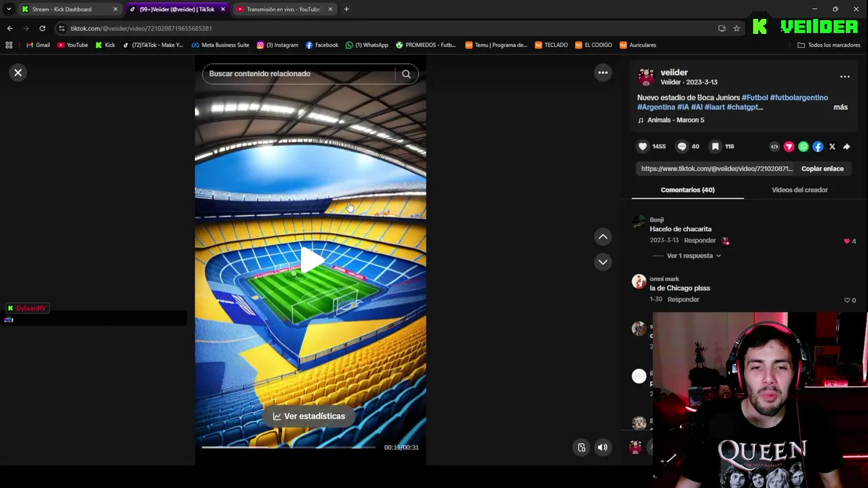The height and width of the screenshot is (488, 868).
Task: Open 'Ver estadísticas' for the video
Action: pos(309,416)
